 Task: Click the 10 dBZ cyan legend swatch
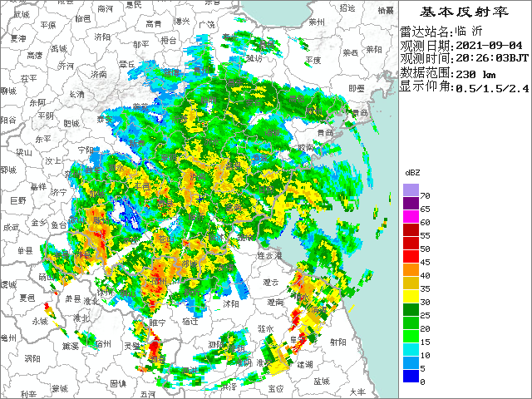click(x=411, y=350)
